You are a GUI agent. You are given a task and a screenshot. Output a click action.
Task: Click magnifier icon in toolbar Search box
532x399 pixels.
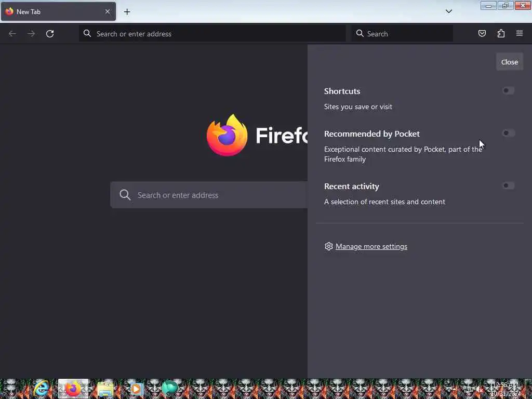(360, 33)
